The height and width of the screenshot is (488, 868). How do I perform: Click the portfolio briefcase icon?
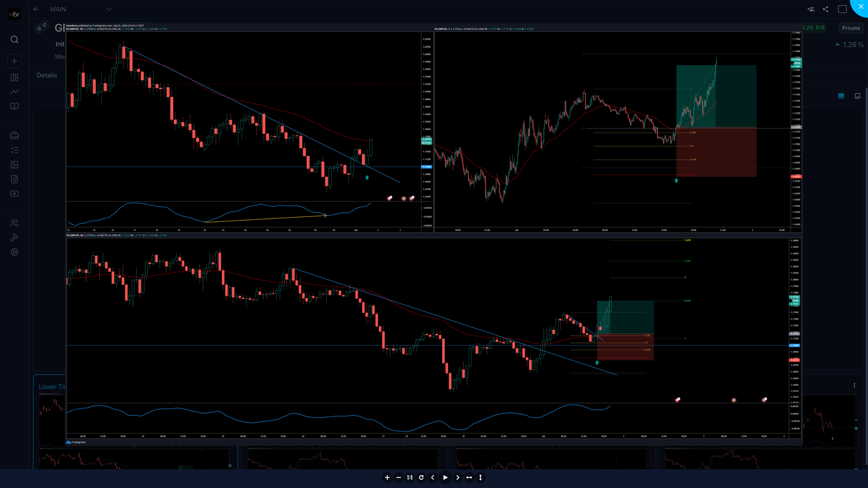click(x=14, y=136)
